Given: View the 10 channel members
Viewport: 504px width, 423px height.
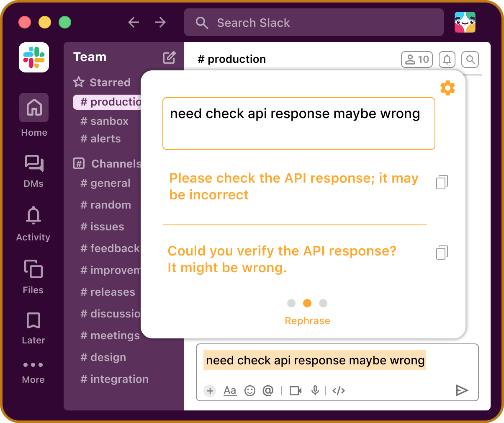Looking at the screenshot, I should click(x=417, y=59).
